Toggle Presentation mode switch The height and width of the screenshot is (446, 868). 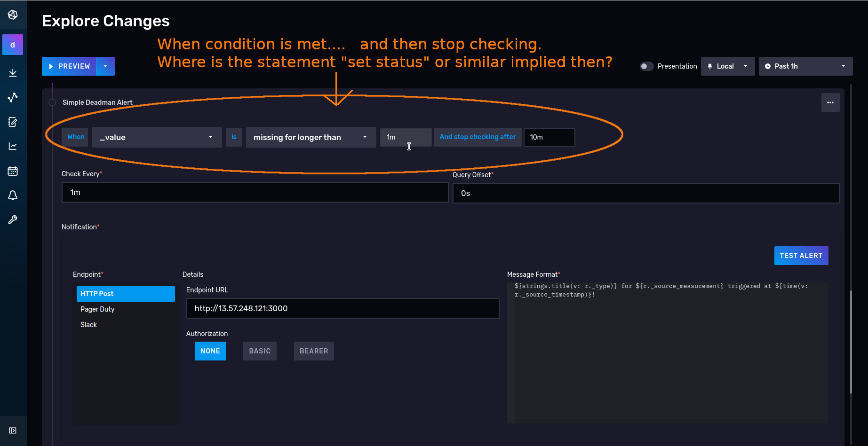(x=646, y=66)
